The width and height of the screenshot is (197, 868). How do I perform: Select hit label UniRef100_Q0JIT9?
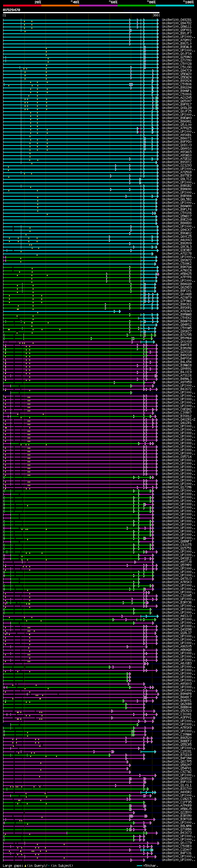coord(176,843)
